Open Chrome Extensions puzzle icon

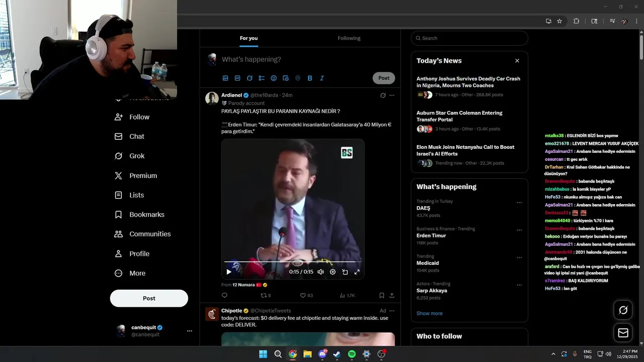(x=577, y=21)
